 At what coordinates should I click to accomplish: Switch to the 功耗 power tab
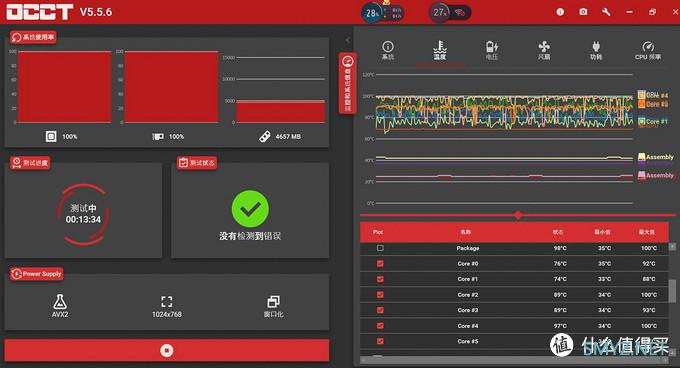(596, 50)
